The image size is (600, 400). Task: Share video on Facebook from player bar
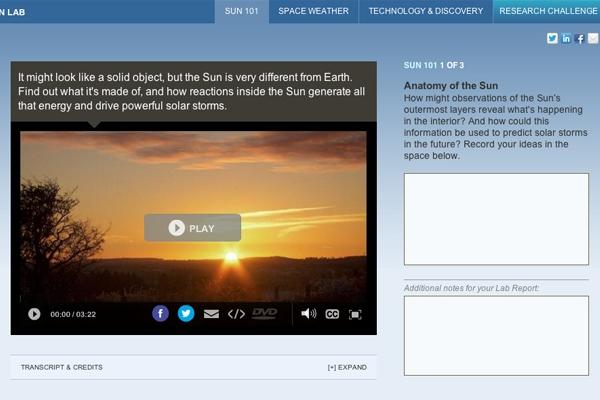click(160, 313)
